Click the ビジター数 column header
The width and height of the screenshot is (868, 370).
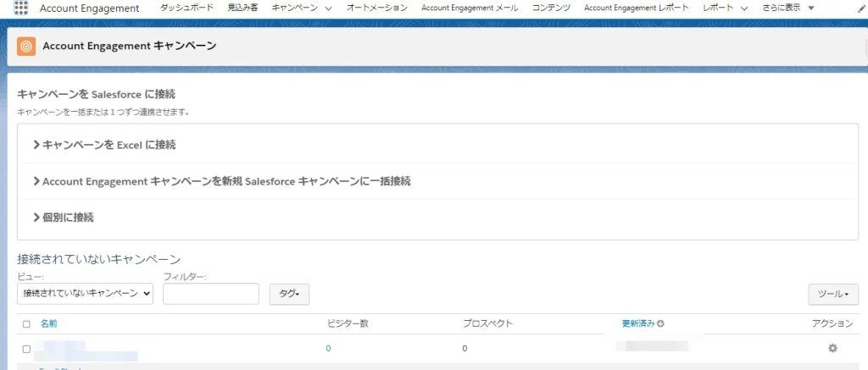348,323
